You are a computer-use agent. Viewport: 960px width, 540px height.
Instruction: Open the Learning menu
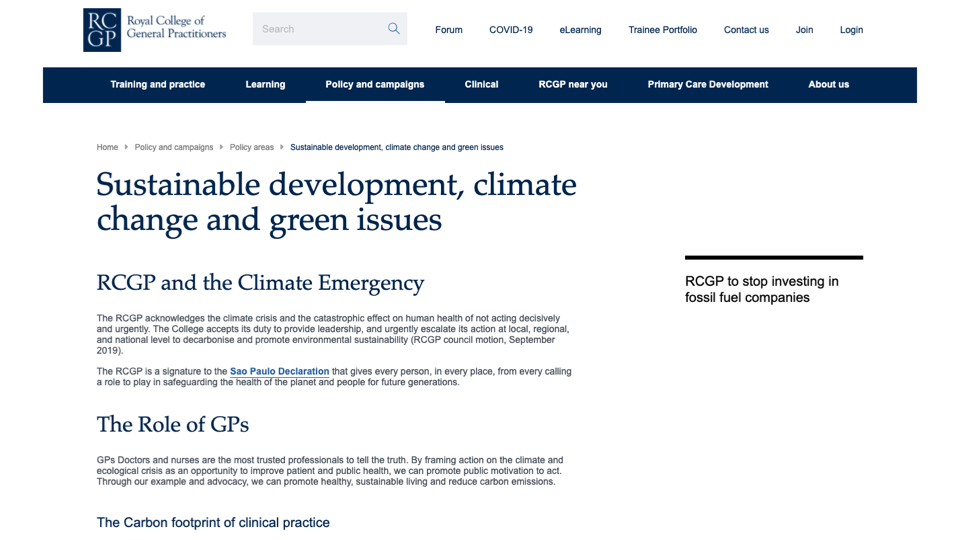pyautogui.click(x=265, y=84)
